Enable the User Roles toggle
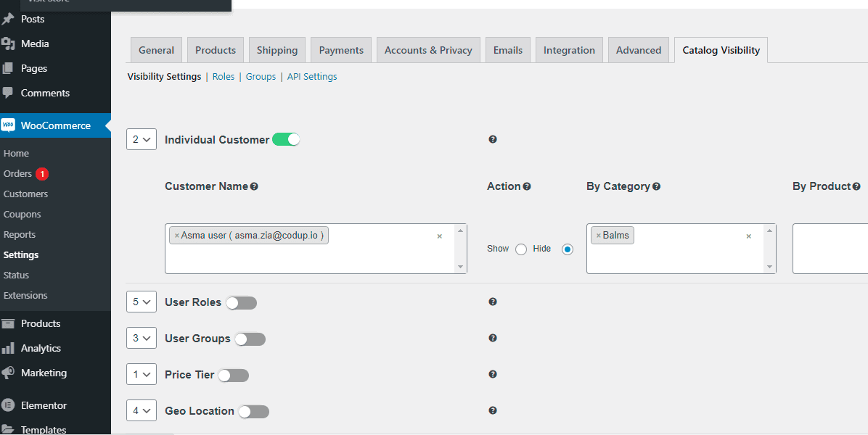 241,302
